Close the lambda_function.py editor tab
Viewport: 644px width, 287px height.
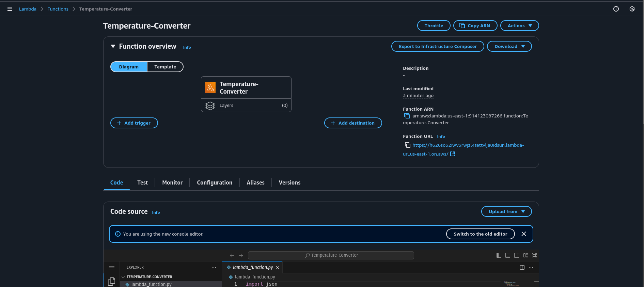point(278,268)
